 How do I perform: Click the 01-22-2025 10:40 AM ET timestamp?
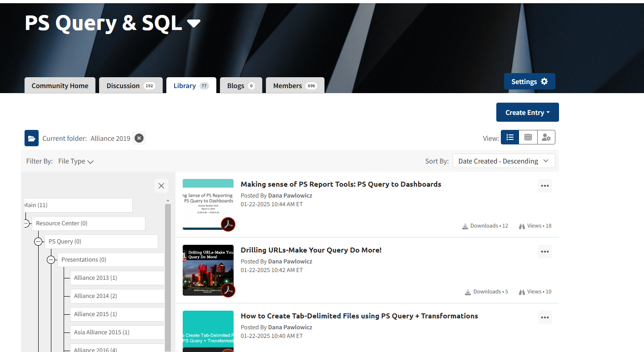tap(272, 336)
